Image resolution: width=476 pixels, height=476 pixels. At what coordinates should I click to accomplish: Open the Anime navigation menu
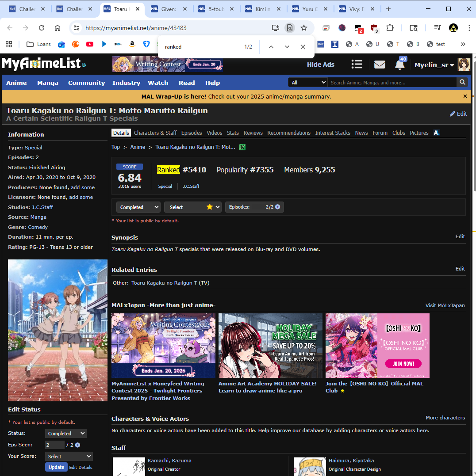16,83
